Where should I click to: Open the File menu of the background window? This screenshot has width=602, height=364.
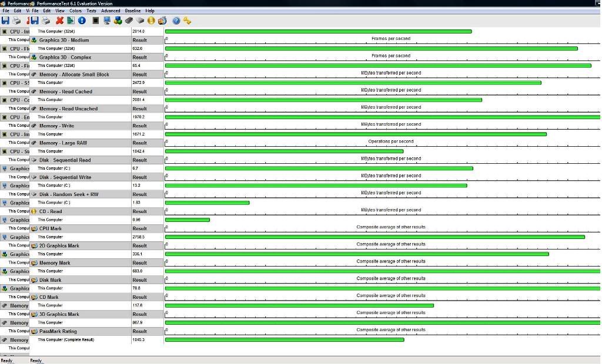tap(6, 11)
